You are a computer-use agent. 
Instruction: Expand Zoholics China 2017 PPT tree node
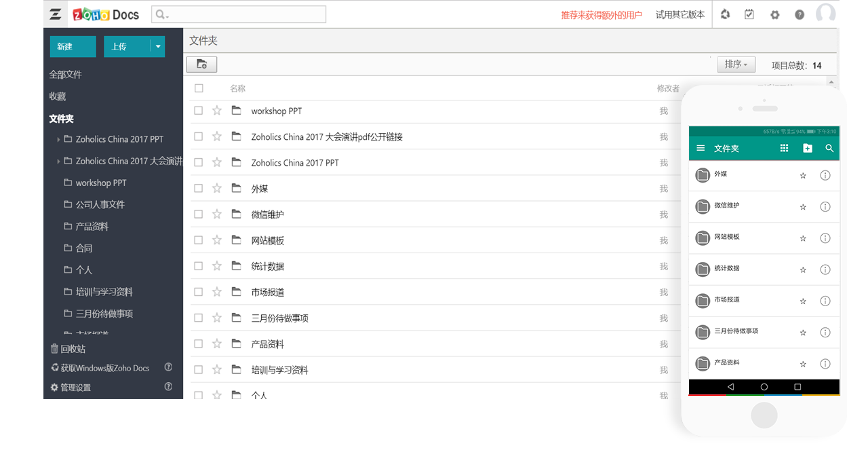pyautogui.click(x=58, y=139)
